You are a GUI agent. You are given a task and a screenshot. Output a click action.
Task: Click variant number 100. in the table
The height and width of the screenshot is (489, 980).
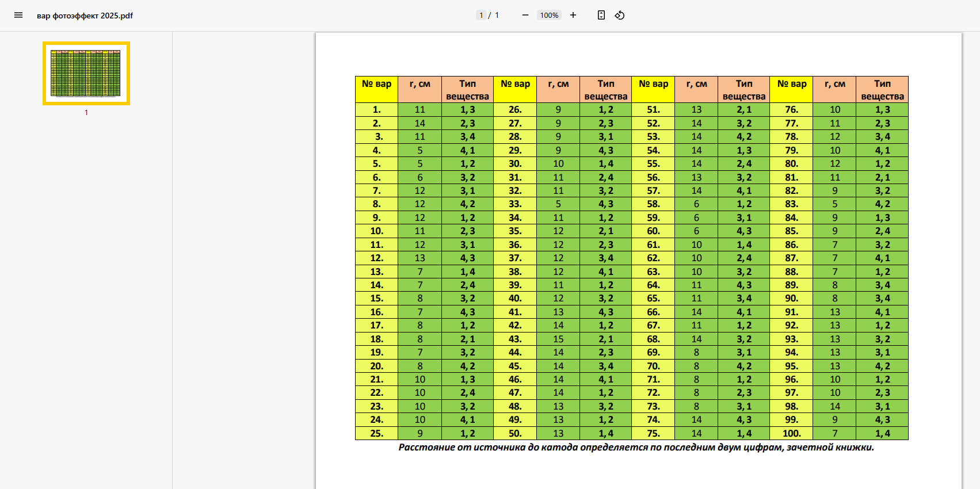pos(791,433)
